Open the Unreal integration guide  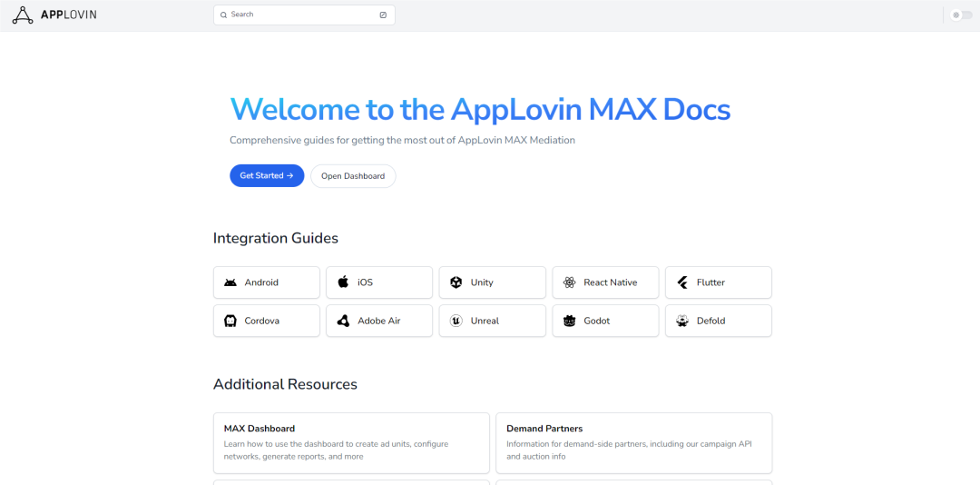(493, 321)
